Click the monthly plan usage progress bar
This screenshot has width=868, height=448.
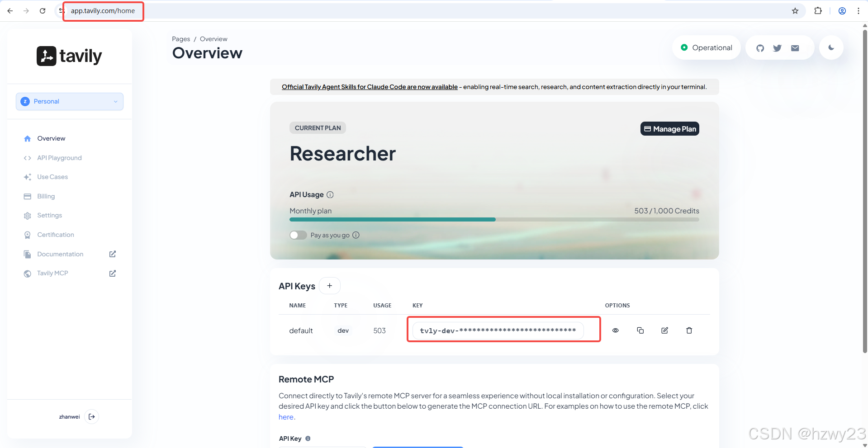(x=494, y=219)
